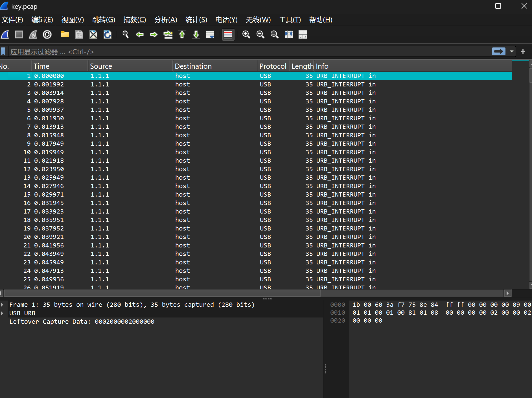Go back to previous packet arrow

pos(140,34)
